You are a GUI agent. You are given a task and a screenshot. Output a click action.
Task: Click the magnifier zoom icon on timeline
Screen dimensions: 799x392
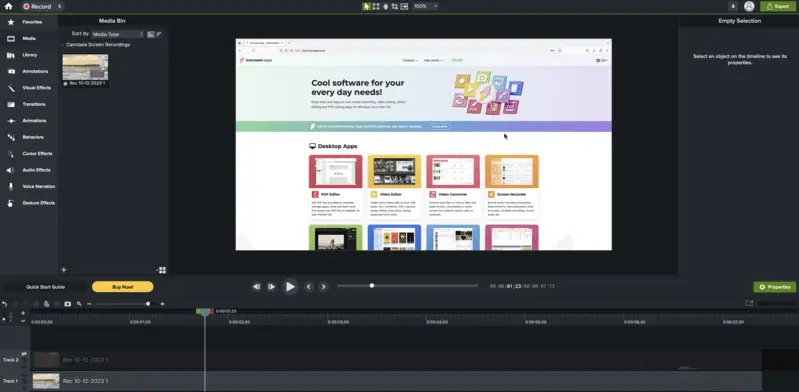(x=79, y=304)
